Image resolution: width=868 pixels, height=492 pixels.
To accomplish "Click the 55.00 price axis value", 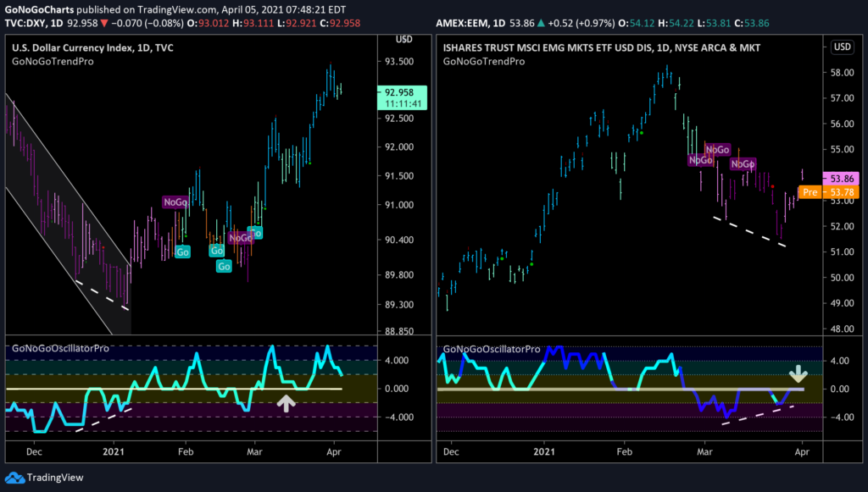I will pyautogui.click(x=842, y=149).
